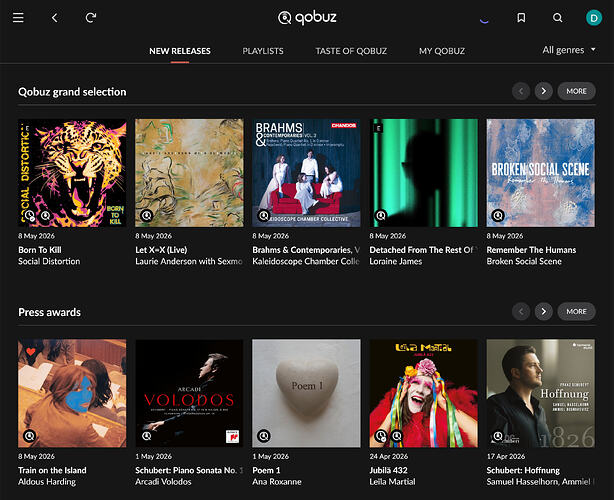Open the bookmark favorites icon
The width and height of the screenshot is (614, 500).
[521, 18]
